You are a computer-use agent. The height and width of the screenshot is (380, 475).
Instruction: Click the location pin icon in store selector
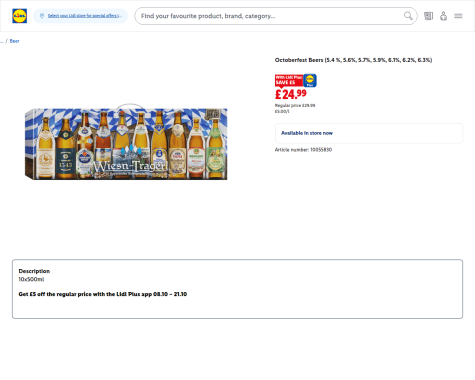[42, 16]
